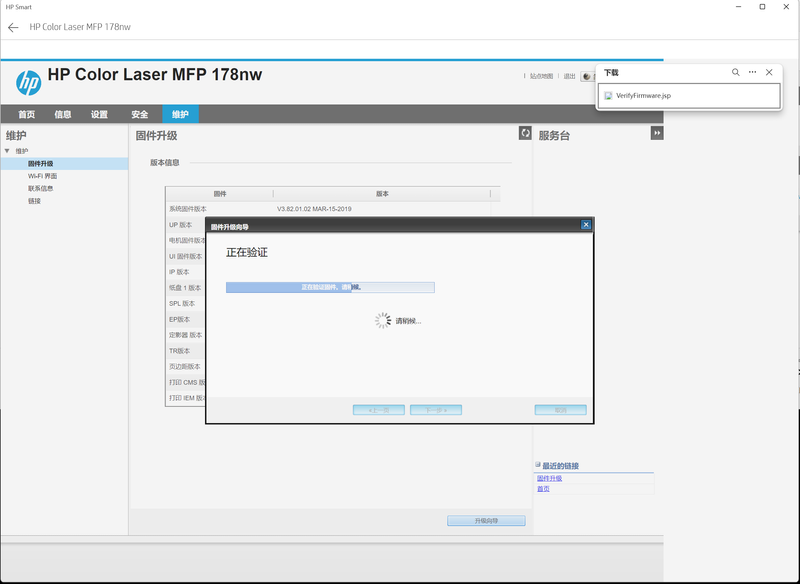The width and height of the screenshot is (800, 584).
Task: Select 固件升级 in the sidebar tree
Action: 40,164
